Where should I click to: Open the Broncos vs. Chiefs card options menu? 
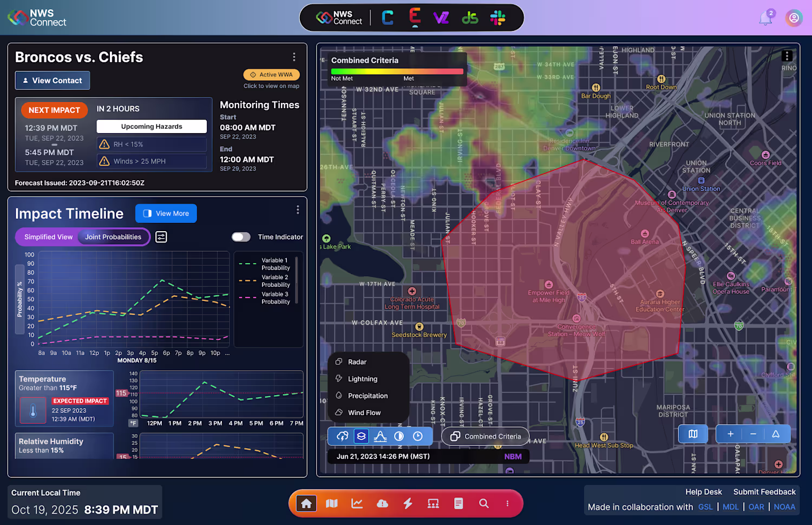coord(294,57)
